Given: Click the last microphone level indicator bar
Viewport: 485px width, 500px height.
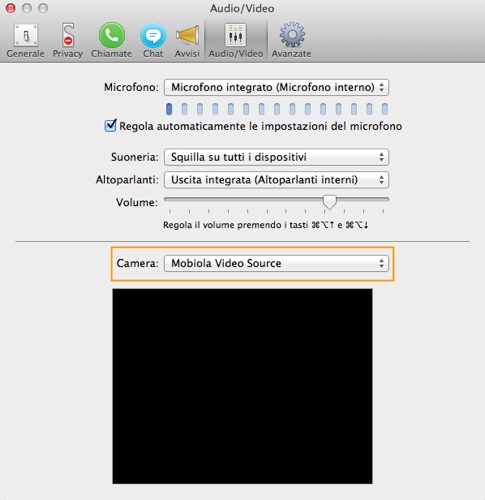Looking at the screenshot, I should [385, 109].
